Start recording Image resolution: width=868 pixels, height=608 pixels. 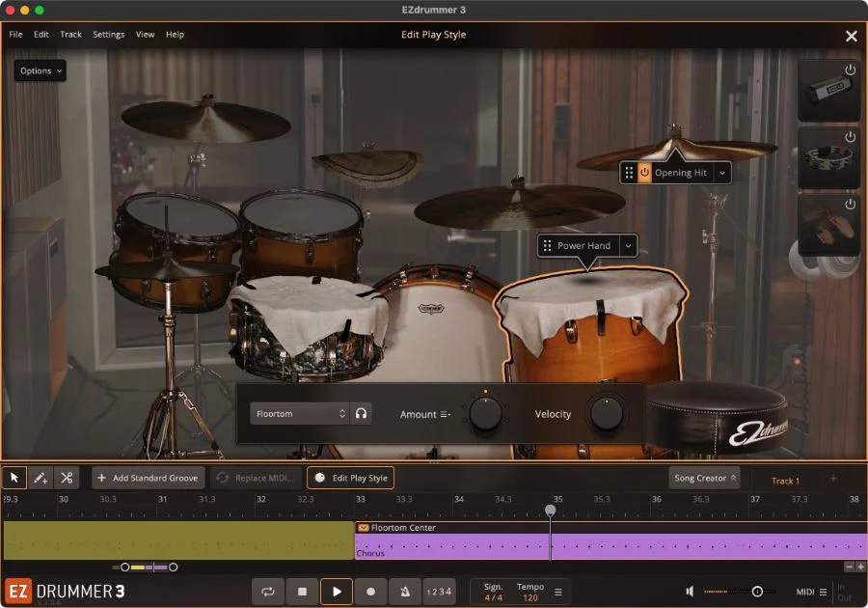point(371,592)
